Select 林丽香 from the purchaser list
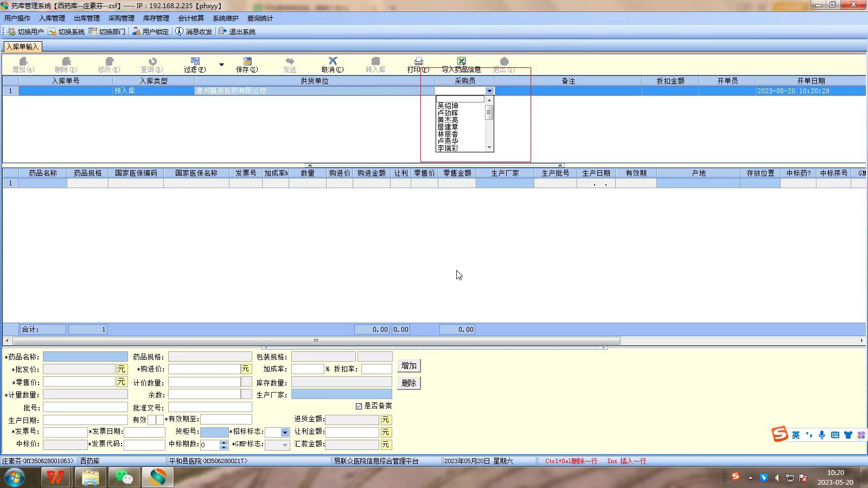 pos(448,134)
